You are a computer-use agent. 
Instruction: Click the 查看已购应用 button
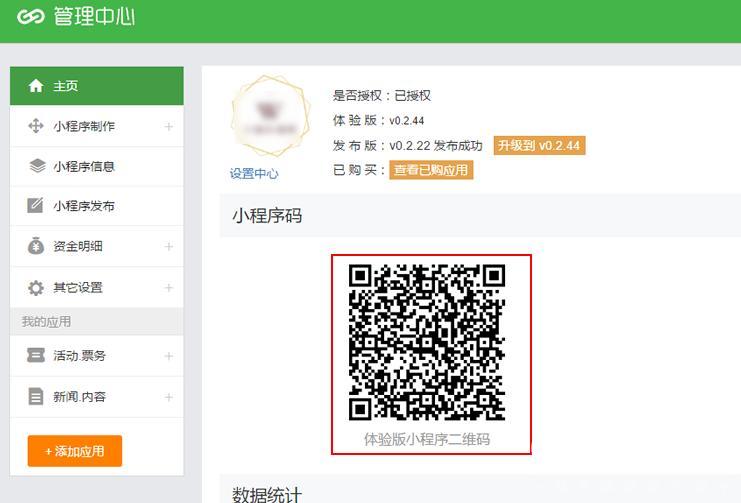click(x=431, y=170)
